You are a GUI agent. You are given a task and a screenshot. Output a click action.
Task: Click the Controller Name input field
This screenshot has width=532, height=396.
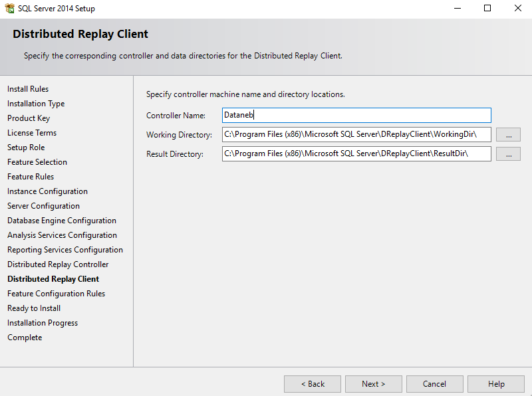pos(356,115)
